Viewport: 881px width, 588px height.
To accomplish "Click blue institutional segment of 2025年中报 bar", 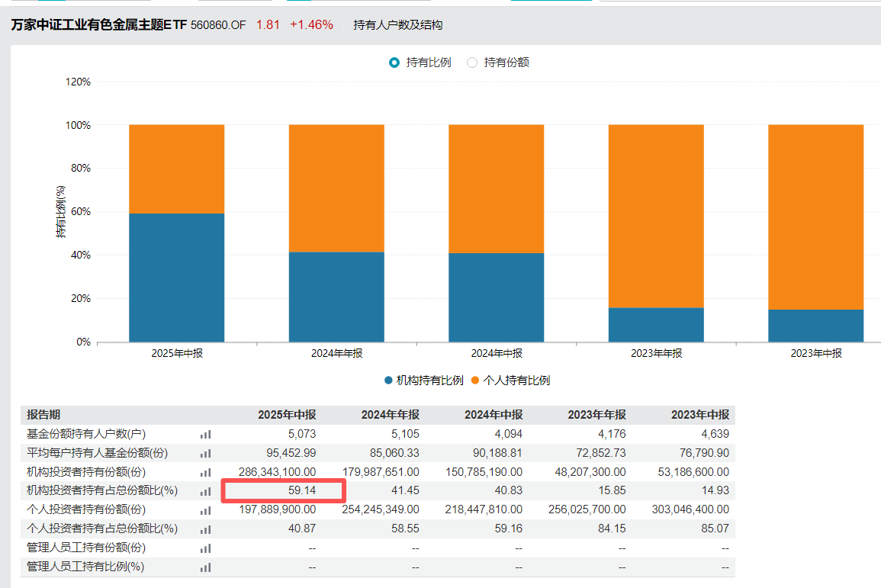I will click(x=176, y=278).
